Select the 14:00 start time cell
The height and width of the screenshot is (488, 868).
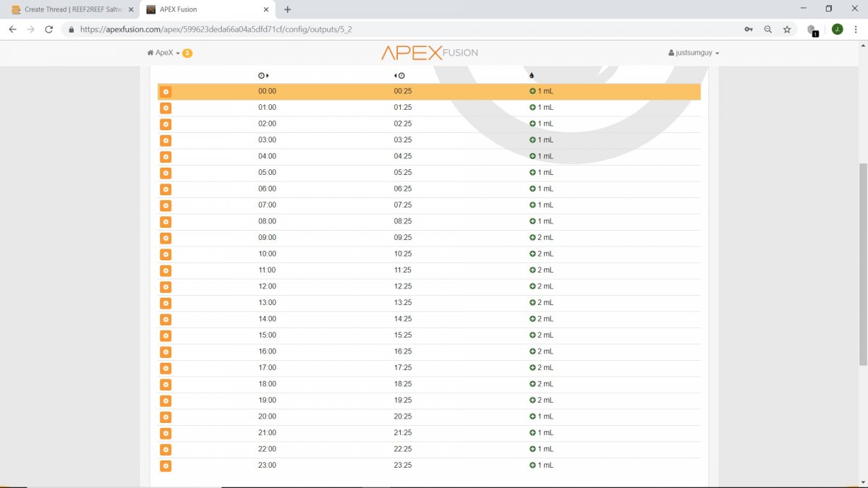[267, 319]
